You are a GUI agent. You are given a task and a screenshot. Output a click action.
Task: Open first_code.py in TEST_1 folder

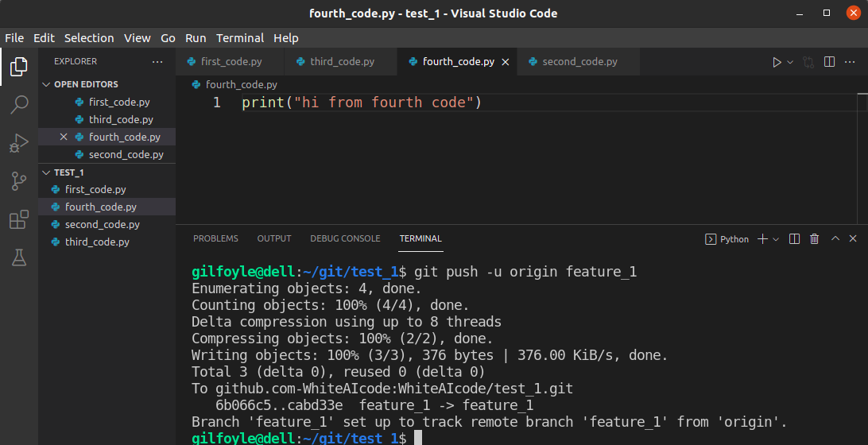coord(107,189)
